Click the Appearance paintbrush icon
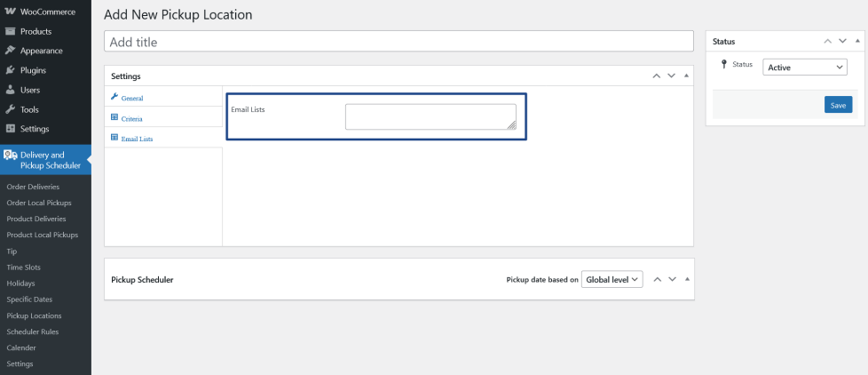Screen dimensions: 868x375 10,51
